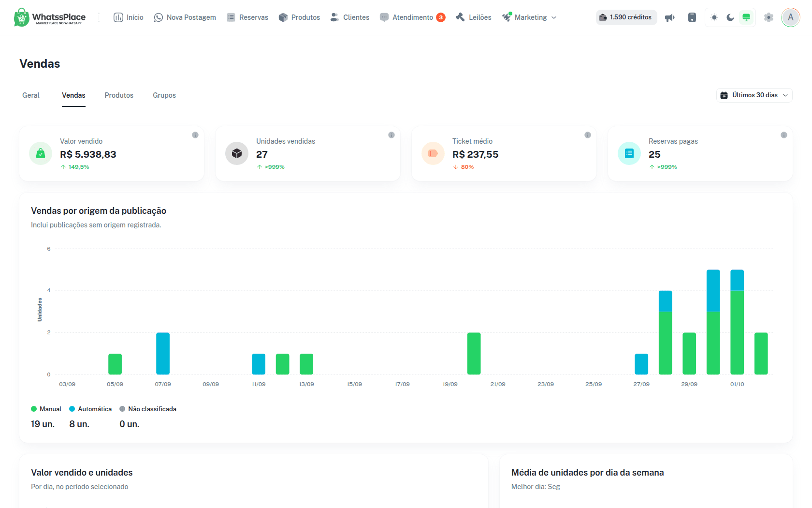Open Reservas in top navigation
This screenshot has height=508, width=812.
[247, 17]
